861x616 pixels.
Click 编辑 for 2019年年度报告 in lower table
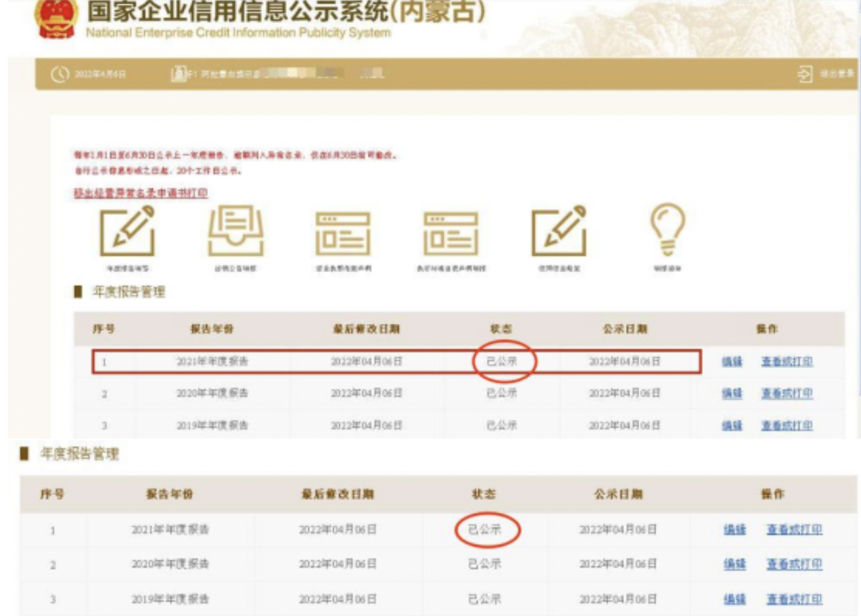pyautogui.click(x=734, y=599)
